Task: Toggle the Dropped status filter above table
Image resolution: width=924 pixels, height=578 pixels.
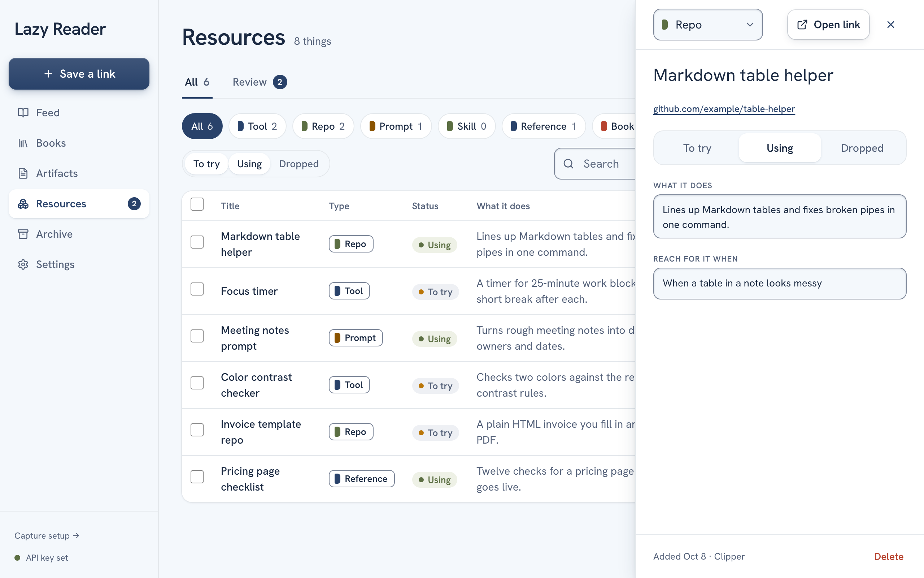Action: [298, 164]
